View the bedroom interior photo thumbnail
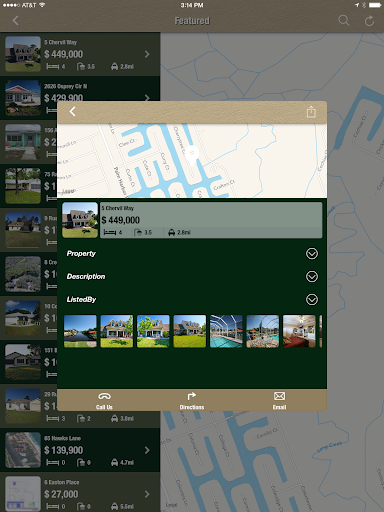 299,331
